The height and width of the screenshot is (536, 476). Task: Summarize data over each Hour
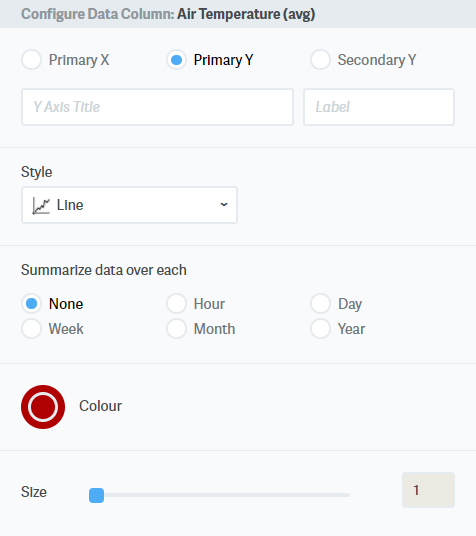coord(176,304)
